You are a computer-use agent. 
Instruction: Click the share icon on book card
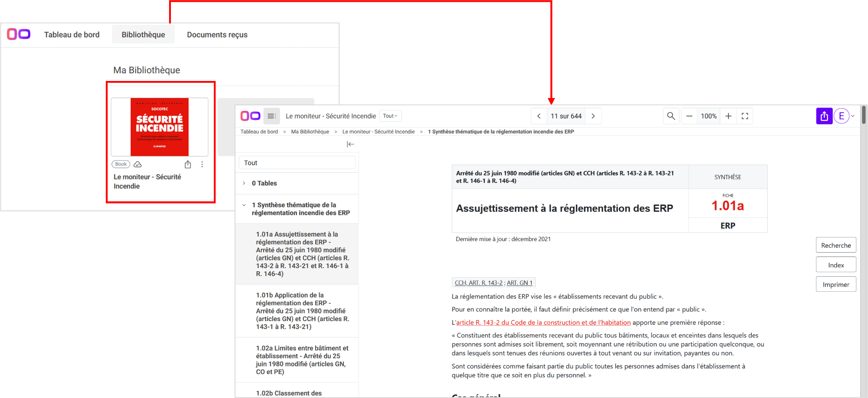point(188,164)
